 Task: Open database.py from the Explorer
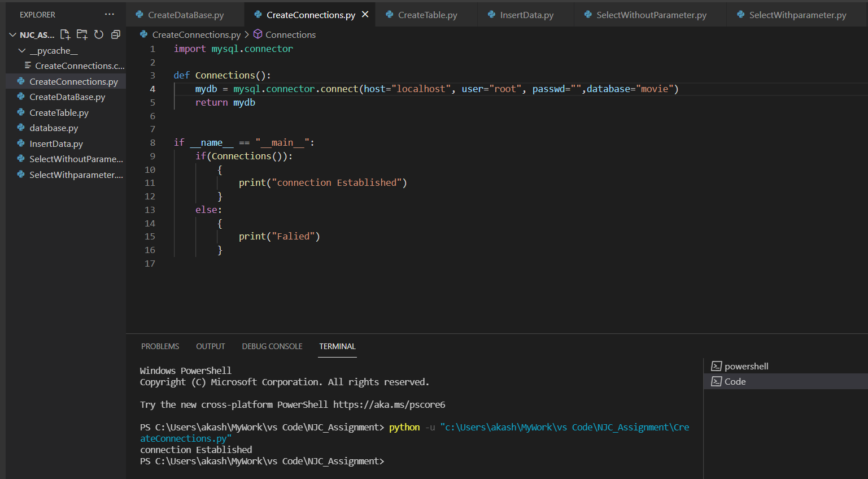pos(66,128)
